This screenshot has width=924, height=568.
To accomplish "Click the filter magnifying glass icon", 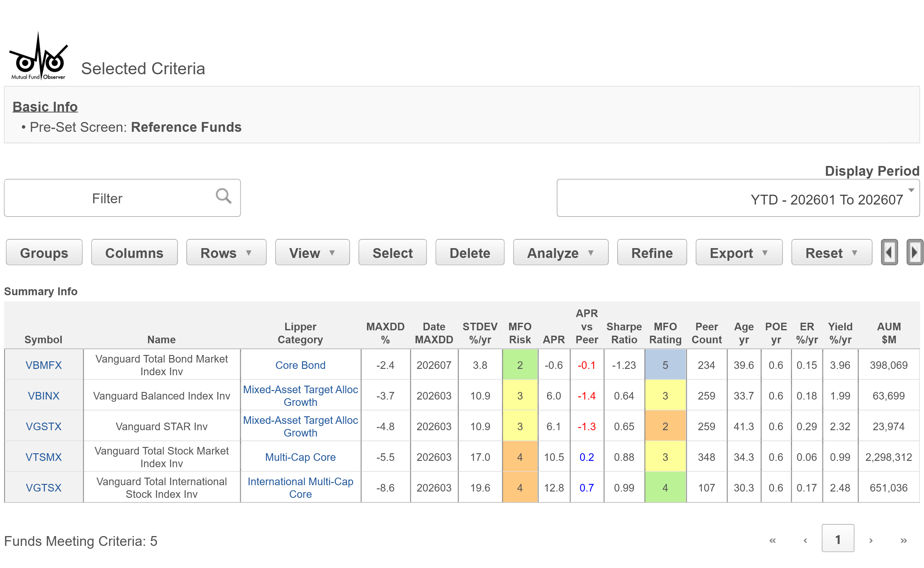I will coord(223,196).
